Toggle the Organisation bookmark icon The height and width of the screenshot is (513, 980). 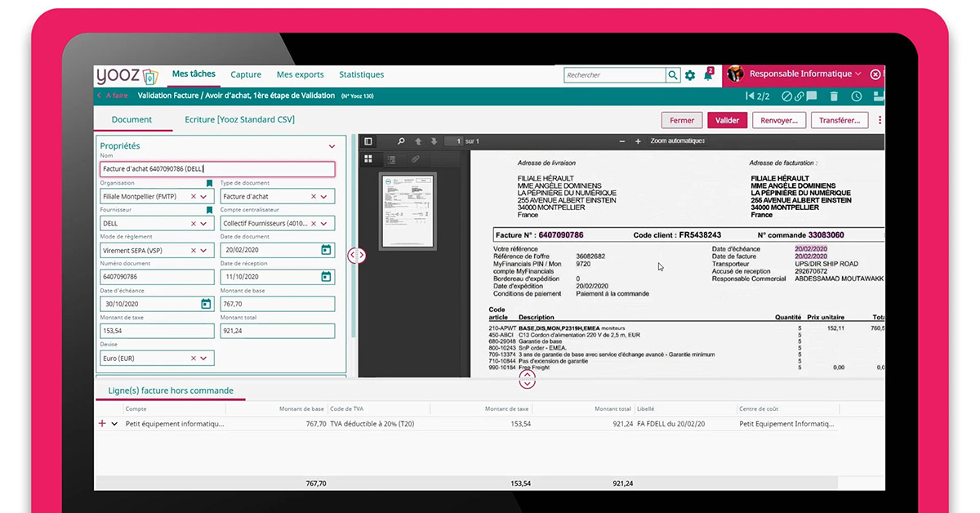(209, 183)
